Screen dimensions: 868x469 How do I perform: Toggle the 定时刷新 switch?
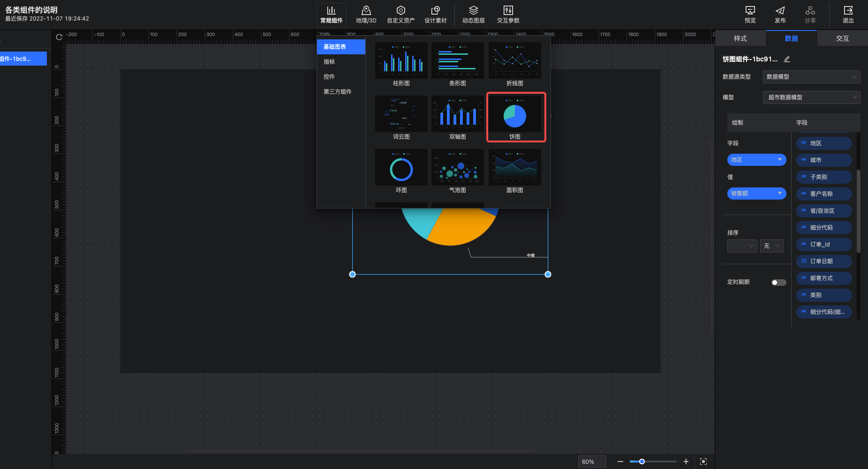coord(779,283)
